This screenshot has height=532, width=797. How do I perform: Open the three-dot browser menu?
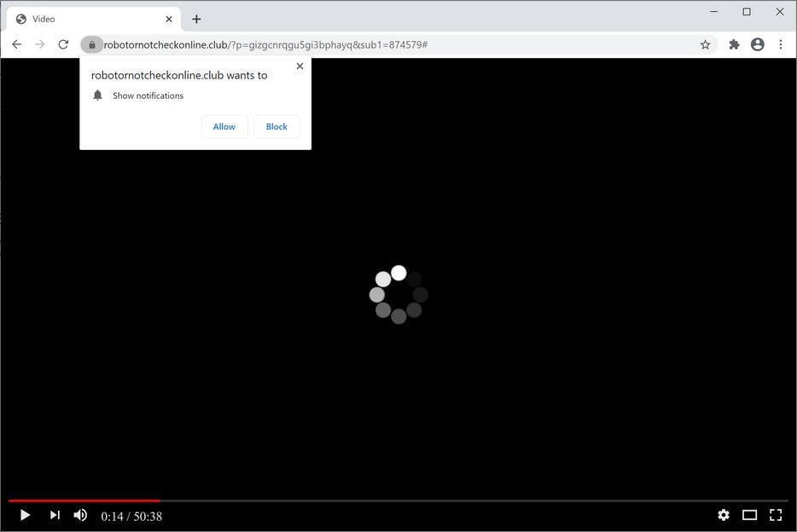[x=781, y=44]
